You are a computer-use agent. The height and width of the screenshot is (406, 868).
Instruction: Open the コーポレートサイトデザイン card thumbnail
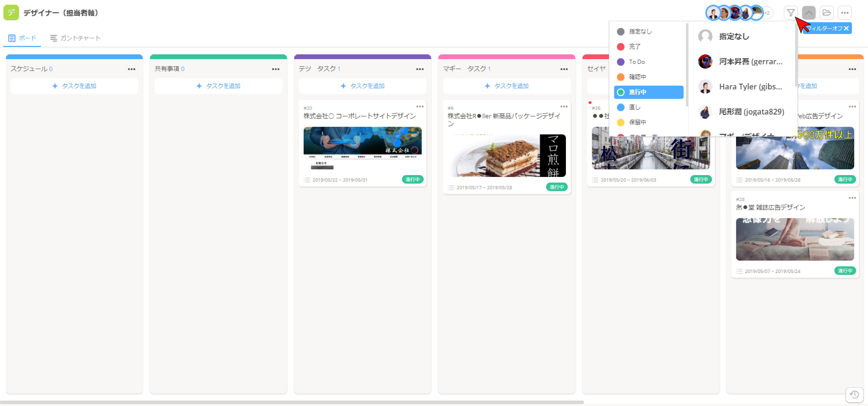click(x=363, y=148)
